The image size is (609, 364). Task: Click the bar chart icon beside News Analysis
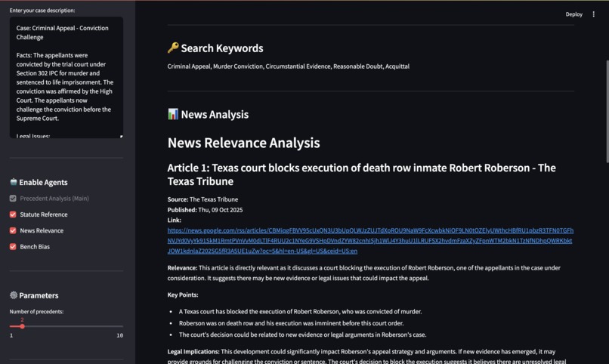pos(173,114)
